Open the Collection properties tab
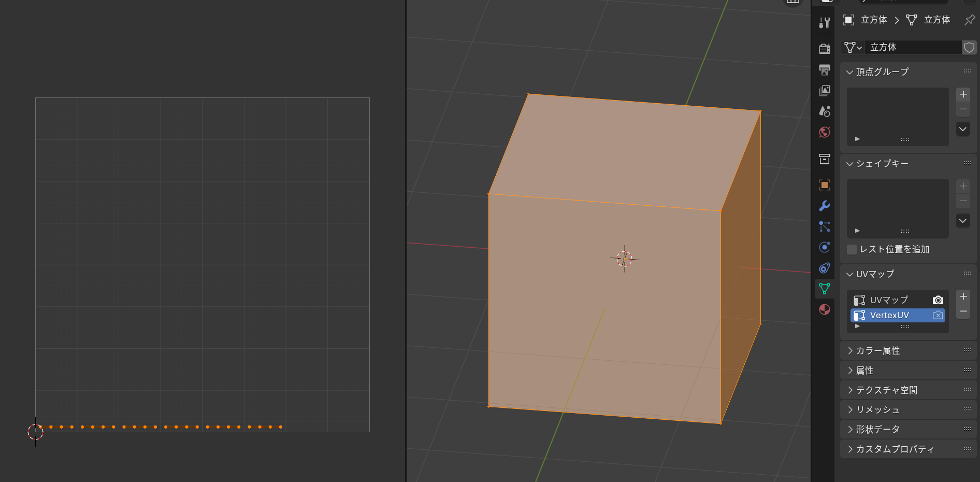 point(825,159)
